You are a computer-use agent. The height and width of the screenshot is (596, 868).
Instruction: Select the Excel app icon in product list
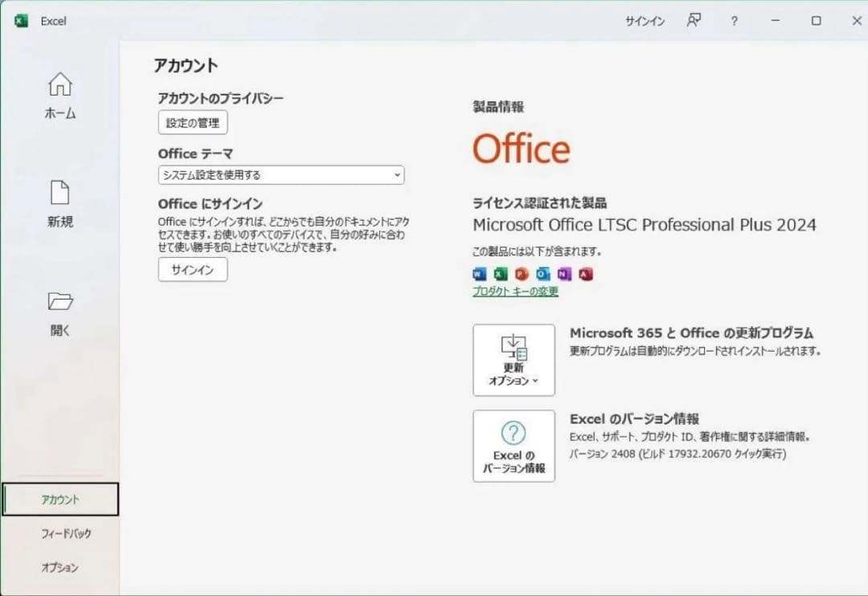[x=500, y=274]
